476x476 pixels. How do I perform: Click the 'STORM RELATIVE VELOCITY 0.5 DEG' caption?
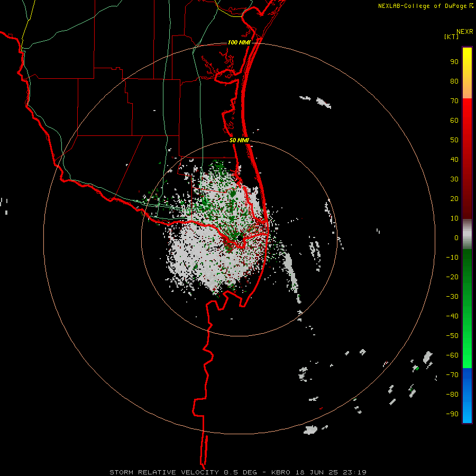(x=183, y=472)
